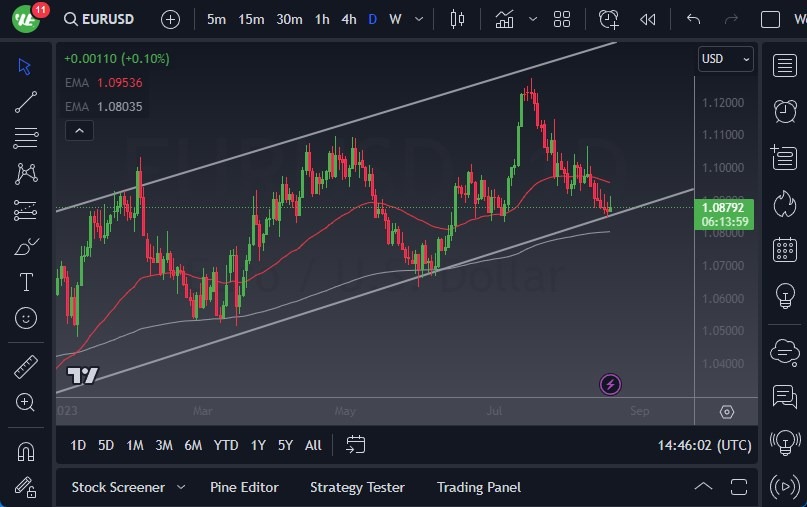This screenshot has height=507, width=807.
Task: Select the trend line drawing tool
Action: point(26,101)
